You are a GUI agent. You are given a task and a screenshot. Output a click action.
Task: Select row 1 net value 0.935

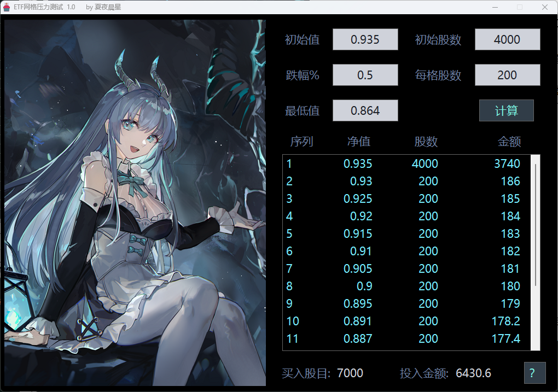point(358,163)
